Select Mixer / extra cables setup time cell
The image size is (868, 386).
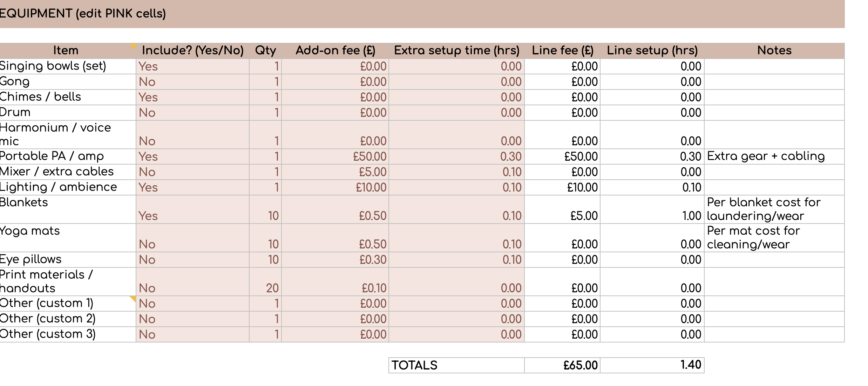[456, 172]
